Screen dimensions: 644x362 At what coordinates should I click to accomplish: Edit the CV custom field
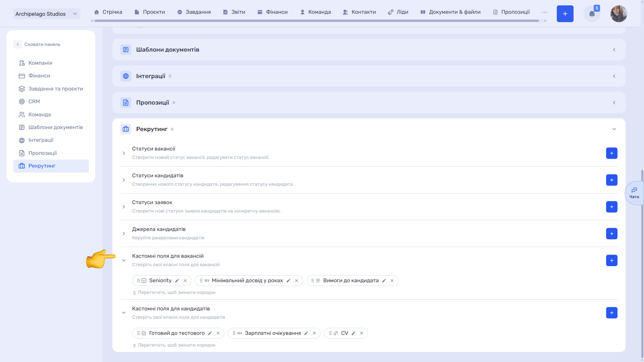[354, 333]
